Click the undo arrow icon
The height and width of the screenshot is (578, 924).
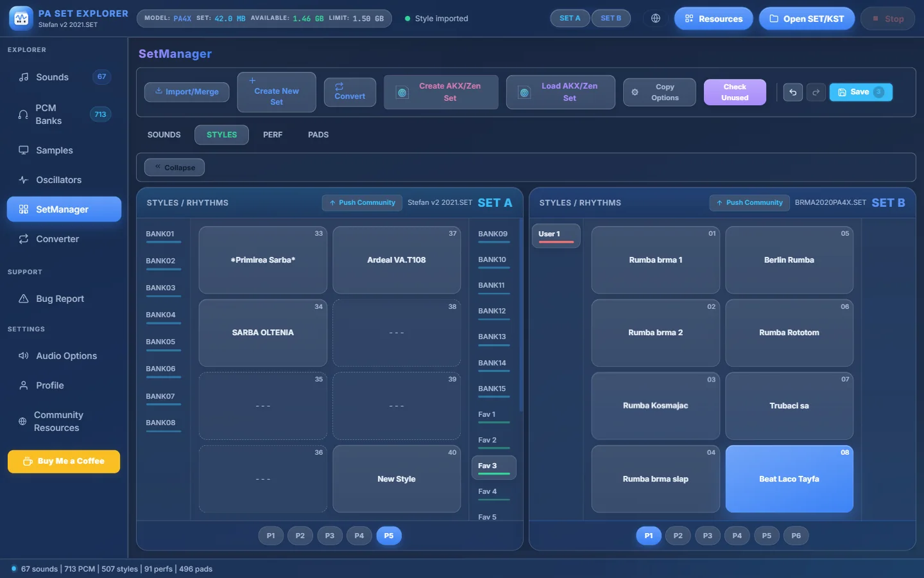click(x=793, y=92)
